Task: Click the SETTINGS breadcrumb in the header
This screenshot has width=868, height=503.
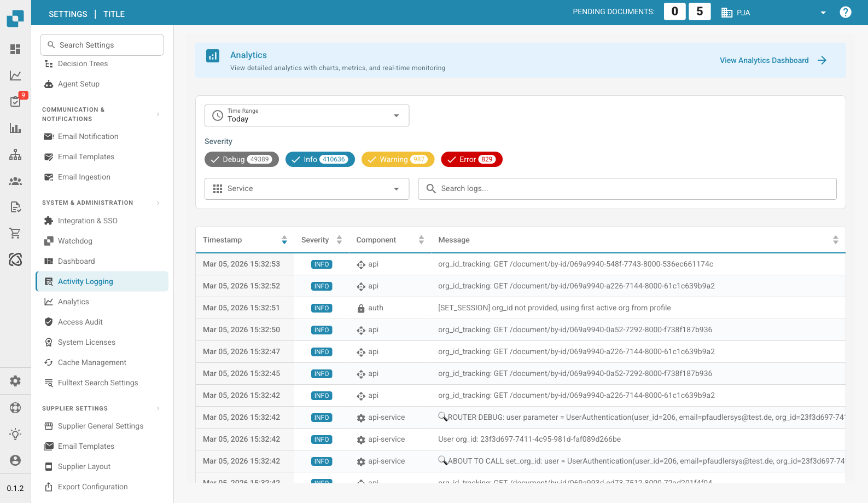Action: (68, 14)
